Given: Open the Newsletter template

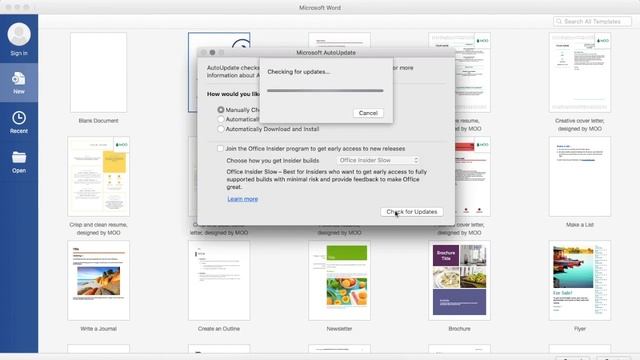Looking at the screenshot, I should point(339,280).
